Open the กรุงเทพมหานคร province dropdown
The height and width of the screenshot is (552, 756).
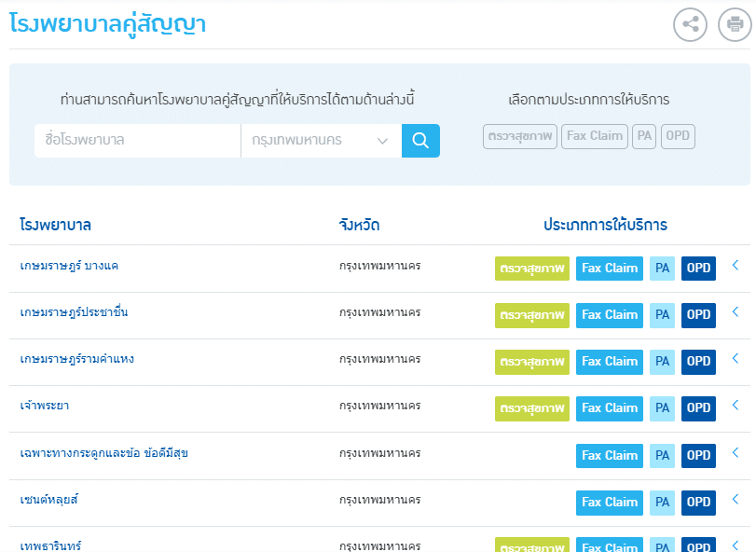click(x=321, y=141)
